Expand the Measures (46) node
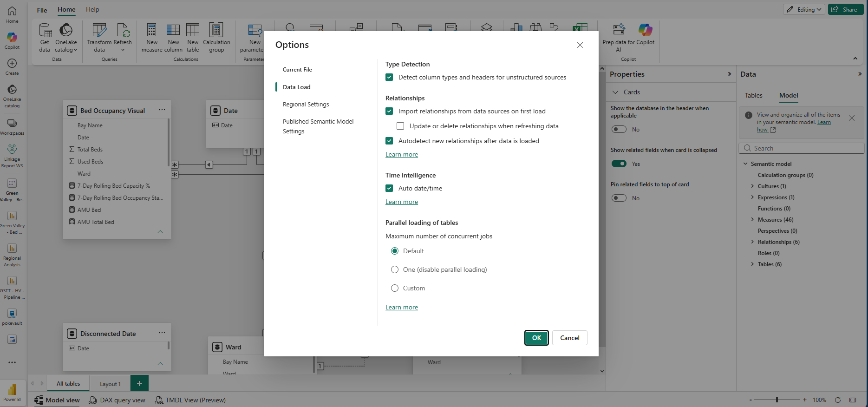 click(753, 219)
